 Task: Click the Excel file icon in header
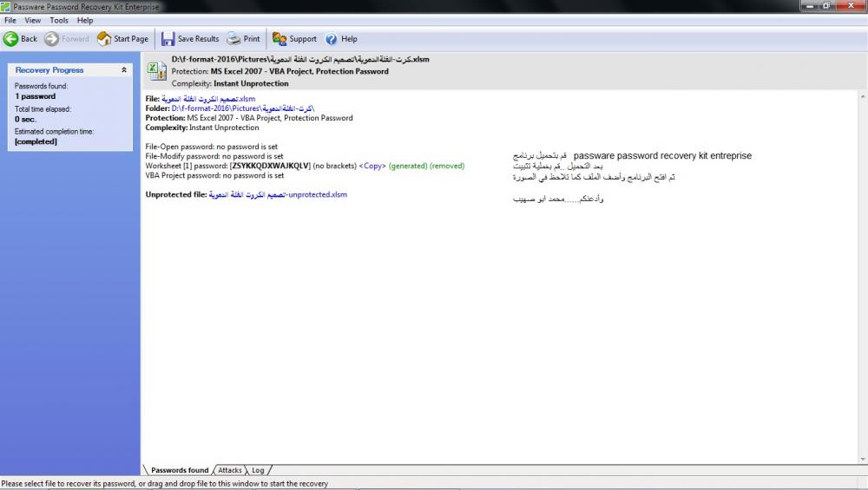point(156,71)
